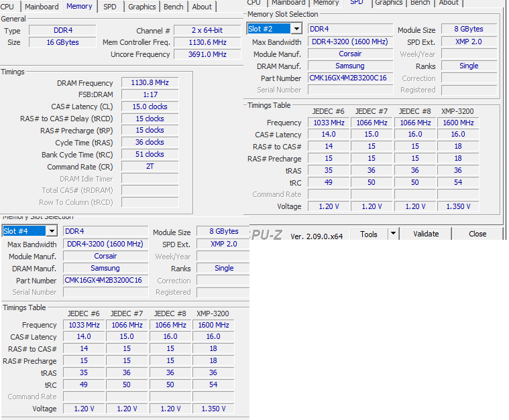Select Slot #4 XMP-3200 Voltage 1.350 V cell

pyautogui.click(x=213, y=409)
